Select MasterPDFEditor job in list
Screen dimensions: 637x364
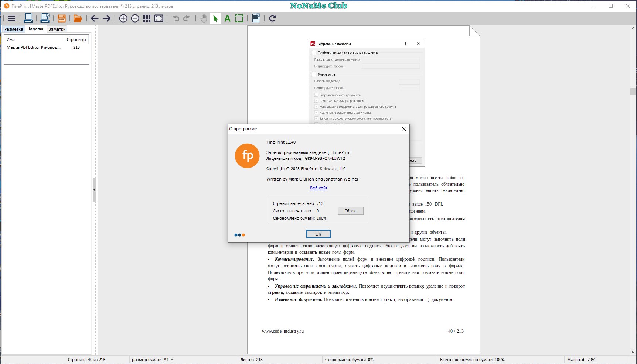(x=46, y=47)
